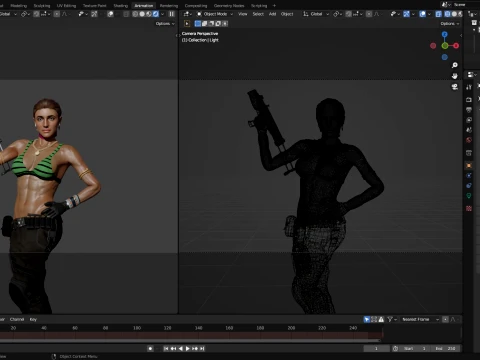Screen dimensions: 480x360
Task: Toggle snapping in the right viewport
Action: [348, 14]
